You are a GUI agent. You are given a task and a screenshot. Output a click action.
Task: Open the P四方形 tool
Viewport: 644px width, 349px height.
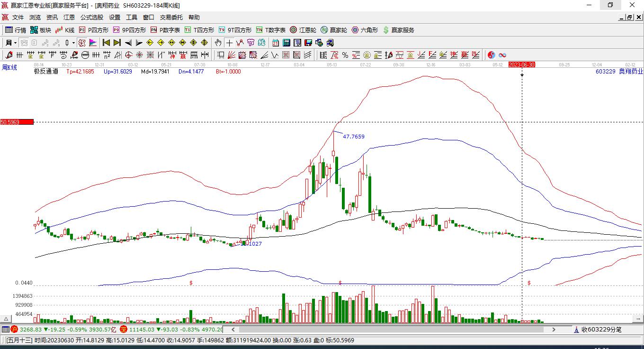(94, 30)
